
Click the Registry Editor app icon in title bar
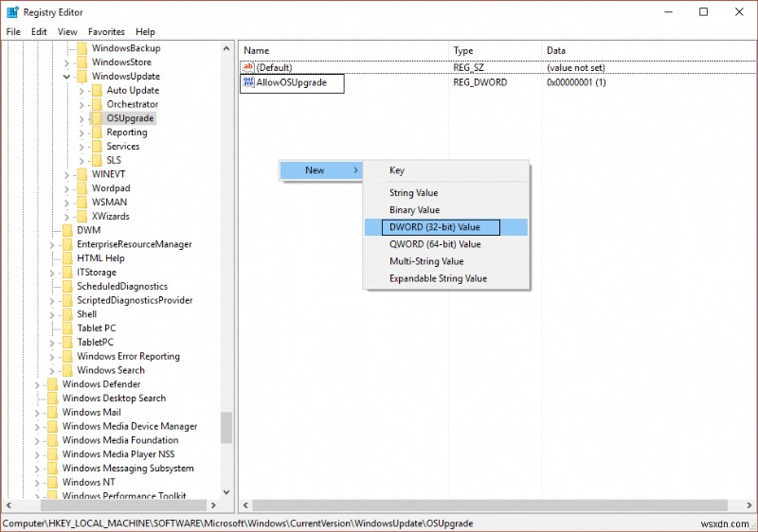(x=12, y=12)
